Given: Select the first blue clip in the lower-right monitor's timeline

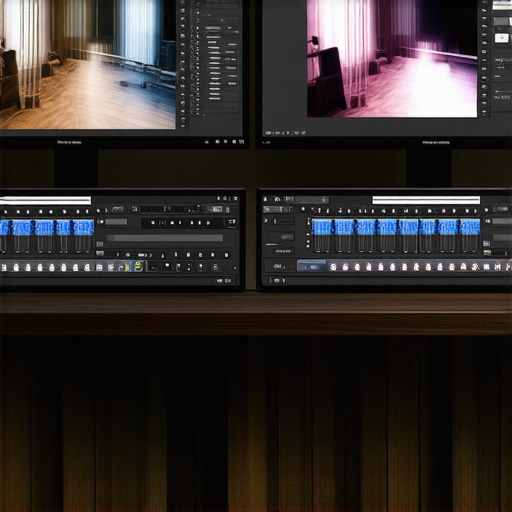Looking at the screenshot, I should 322,227.
